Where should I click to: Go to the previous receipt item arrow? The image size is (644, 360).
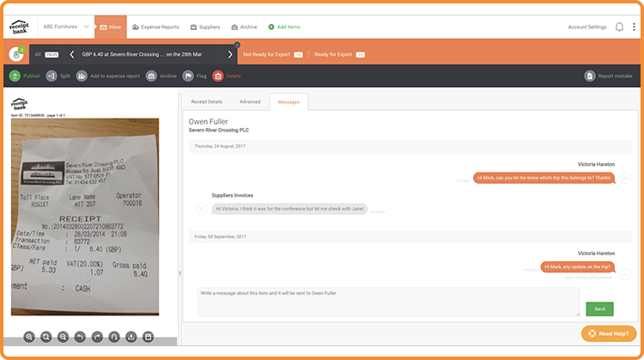coord(71,54)
